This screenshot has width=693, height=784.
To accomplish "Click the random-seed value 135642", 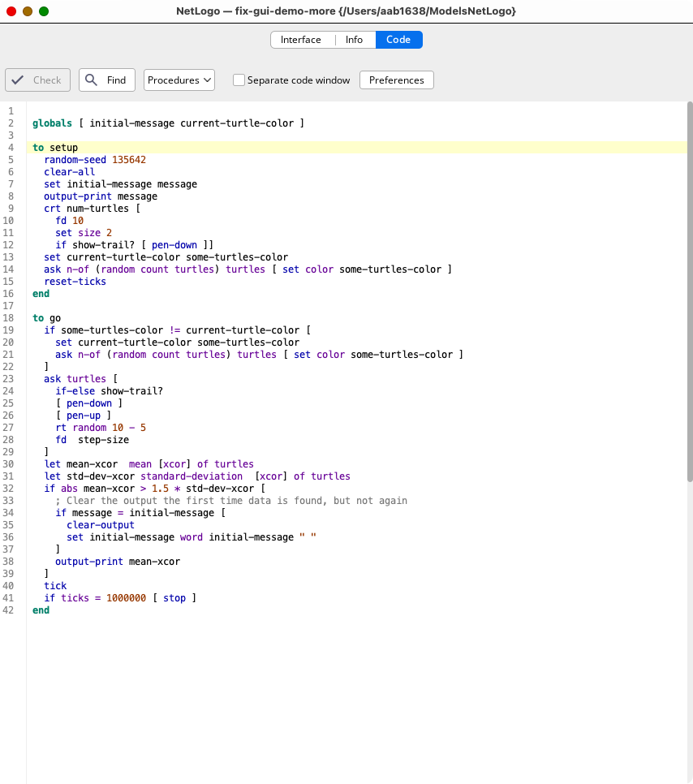I will click(x=129, y=160).
